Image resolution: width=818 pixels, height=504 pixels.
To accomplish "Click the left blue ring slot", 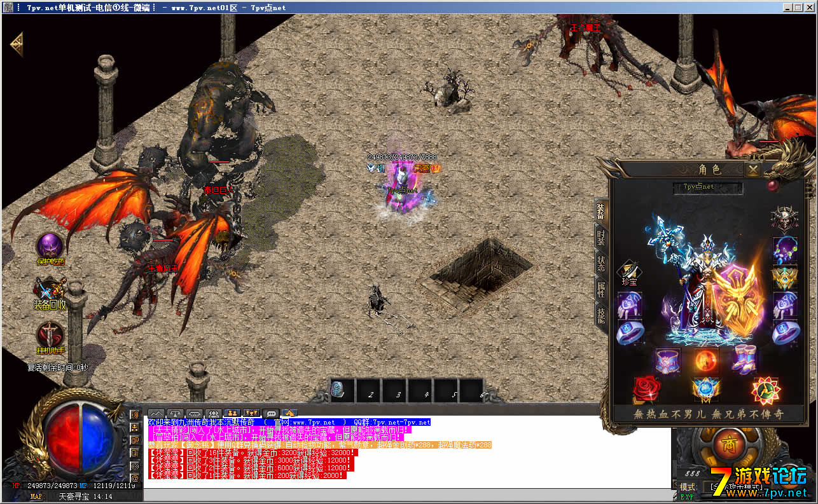I will pyautogui.click(x=629, y=332).
